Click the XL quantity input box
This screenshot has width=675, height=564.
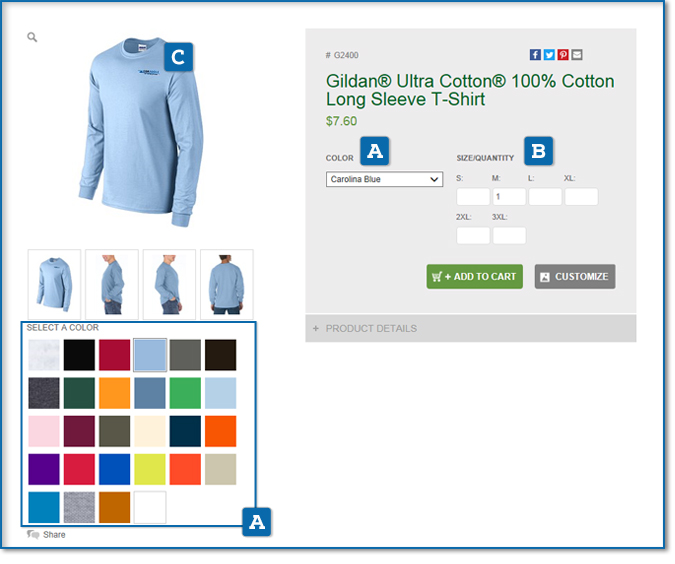pyautogui.click(x=582, y=197)
